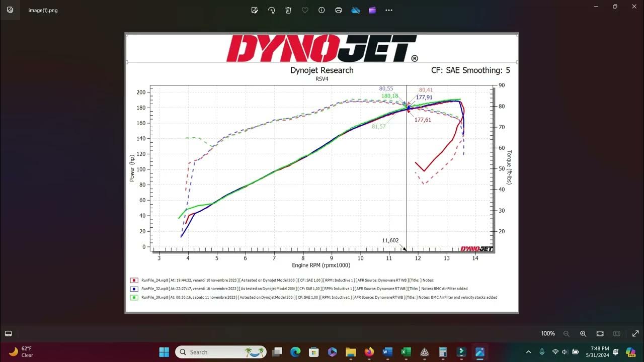644x362 pixels.
Task: Click the 80,55 torque value label
Action: click(x=386, y=88)
